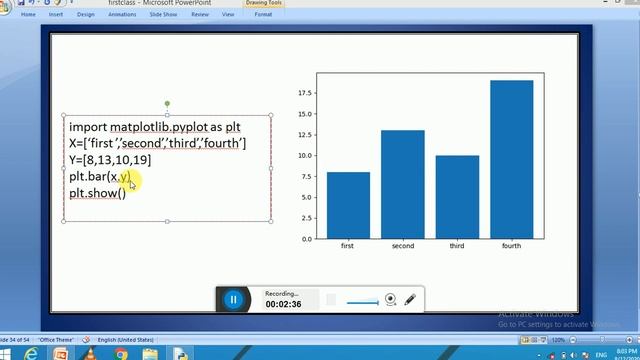
Task: Switch to the Design tab
Action: 86,14
